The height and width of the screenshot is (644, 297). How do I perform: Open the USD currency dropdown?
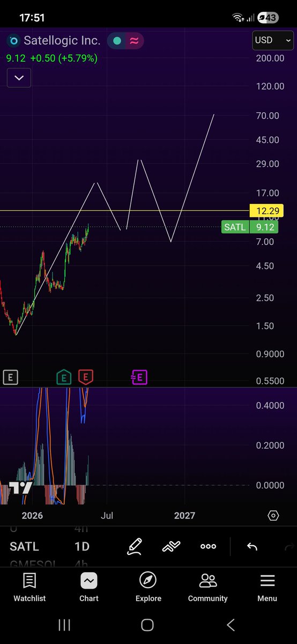[x=273, y=40]
